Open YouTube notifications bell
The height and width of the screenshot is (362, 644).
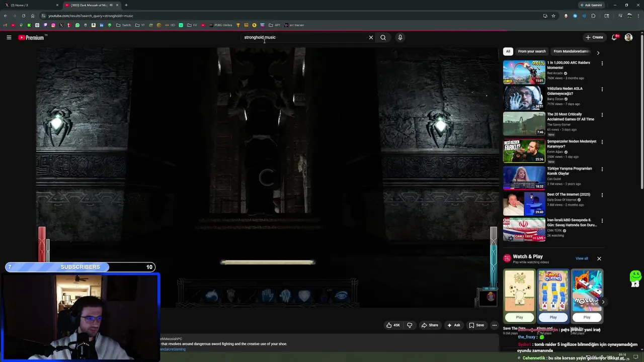click(614, 37)
